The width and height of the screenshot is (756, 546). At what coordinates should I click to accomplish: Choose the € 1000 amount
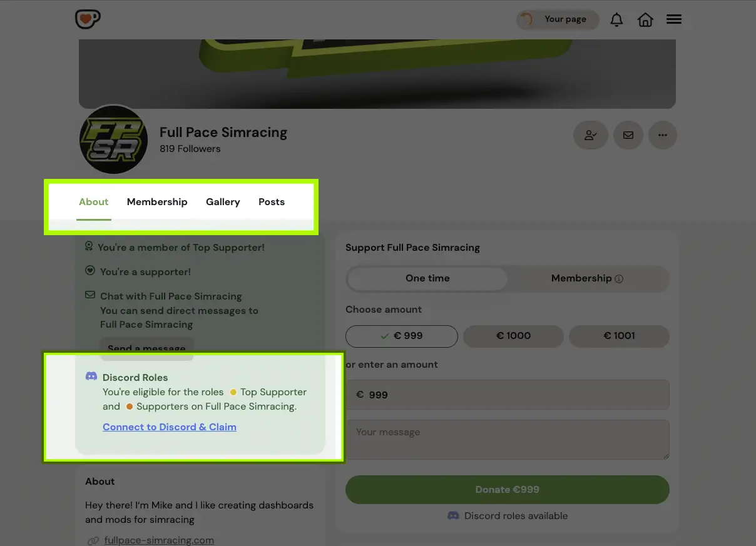point(513,336)
